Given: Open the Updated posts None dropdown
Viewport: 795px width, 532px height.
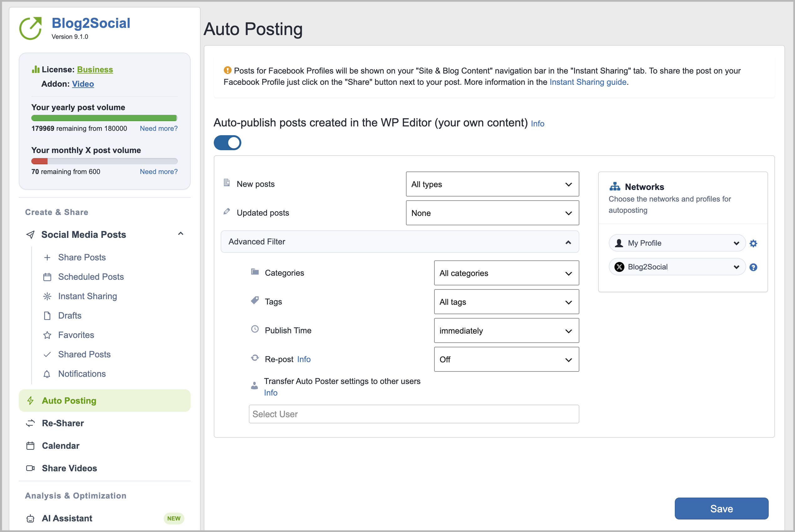Looking at the screenshot, I should [492, 213].
